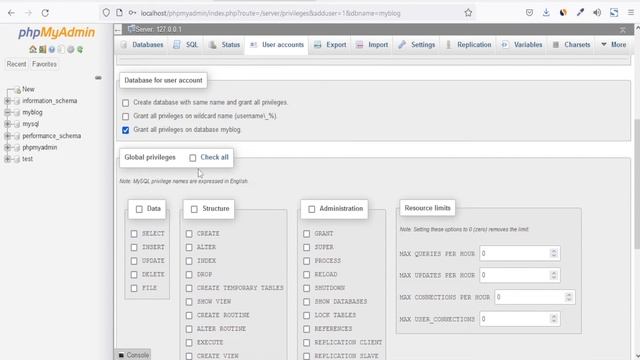Image resolution: width=640 pixels, height=360 pixels.
Task: Enable the GRANT privilege checkbox
Action: pyautogui.click(x=307, y=234)
